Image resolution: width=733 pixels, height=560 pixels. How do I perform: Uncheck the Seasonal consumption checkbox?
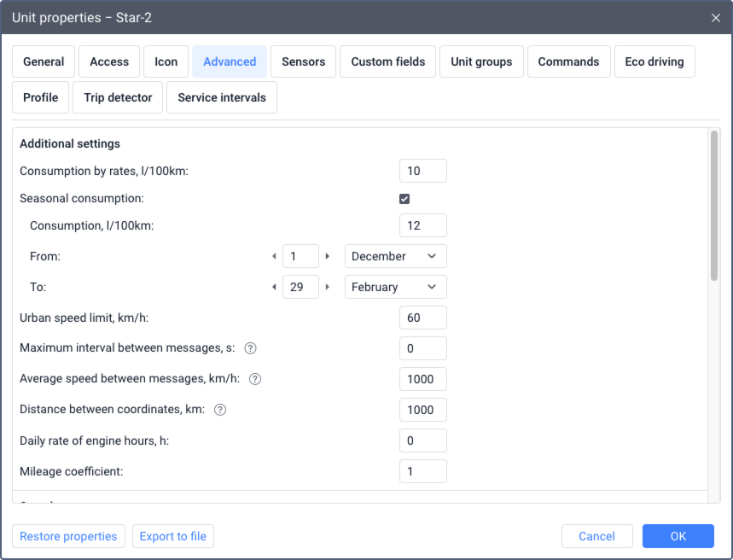click(x=404, y=199)
